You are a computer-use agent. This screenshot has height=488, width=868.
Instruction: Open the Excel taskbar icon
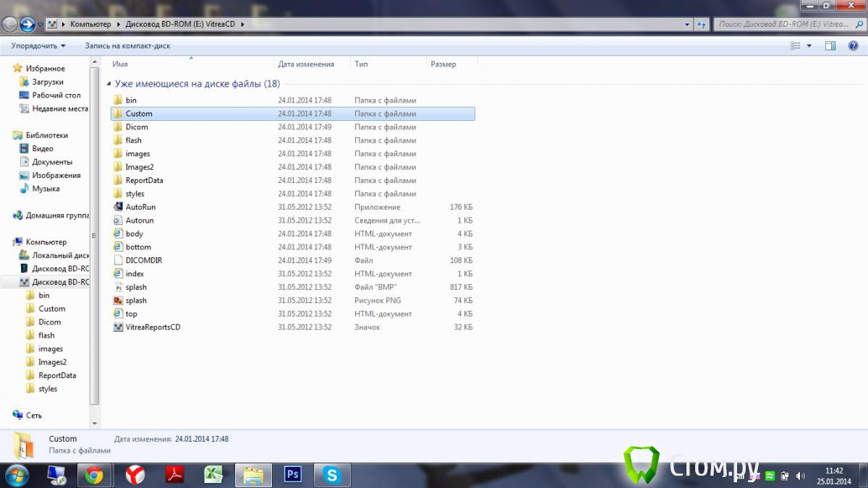(213, 475)
